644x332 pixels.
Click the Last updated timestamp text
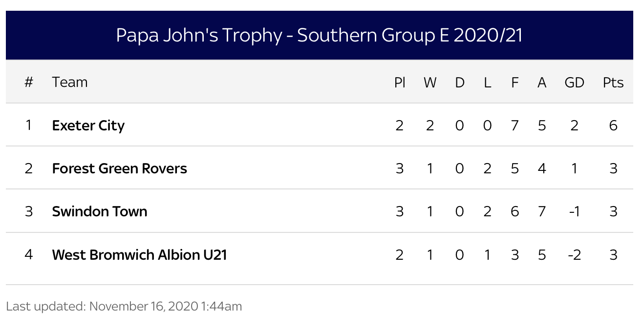(124, 306)
